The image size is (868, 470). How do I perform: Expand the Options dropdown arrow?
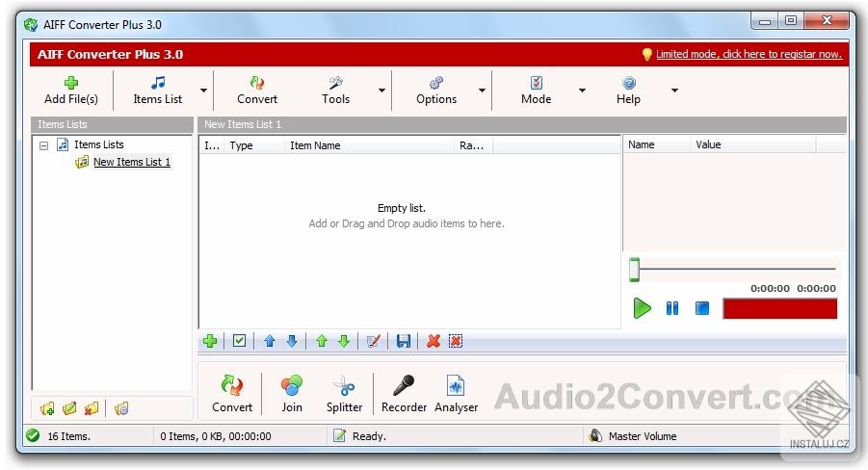[x=482, y=91]
